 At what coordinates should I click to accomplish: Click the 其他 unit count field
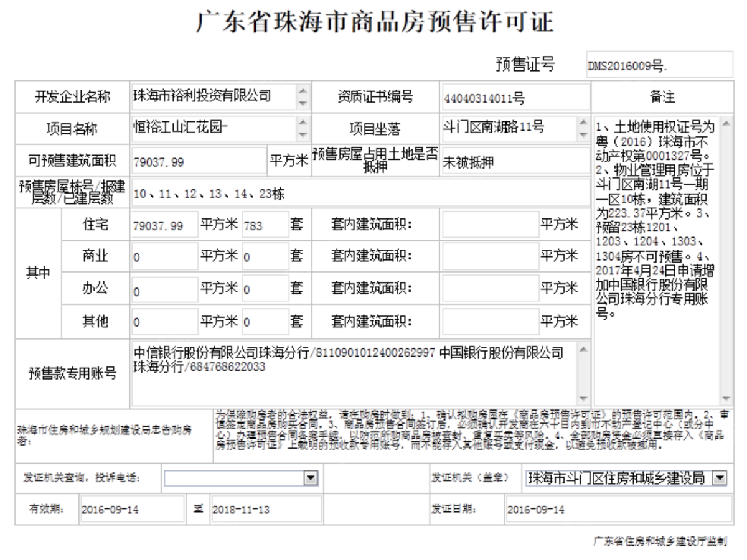(x=265, y=322)
